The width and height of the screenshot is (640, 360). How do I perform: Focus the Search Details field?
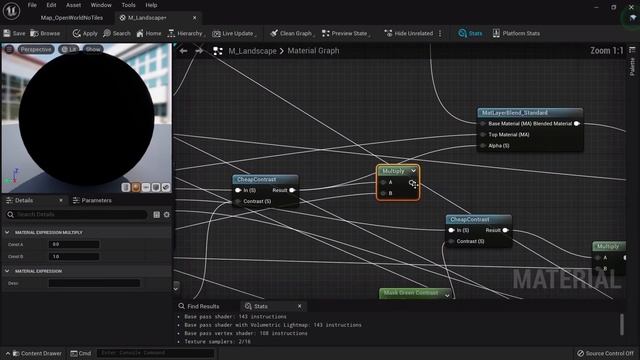(x=76, y=214)
